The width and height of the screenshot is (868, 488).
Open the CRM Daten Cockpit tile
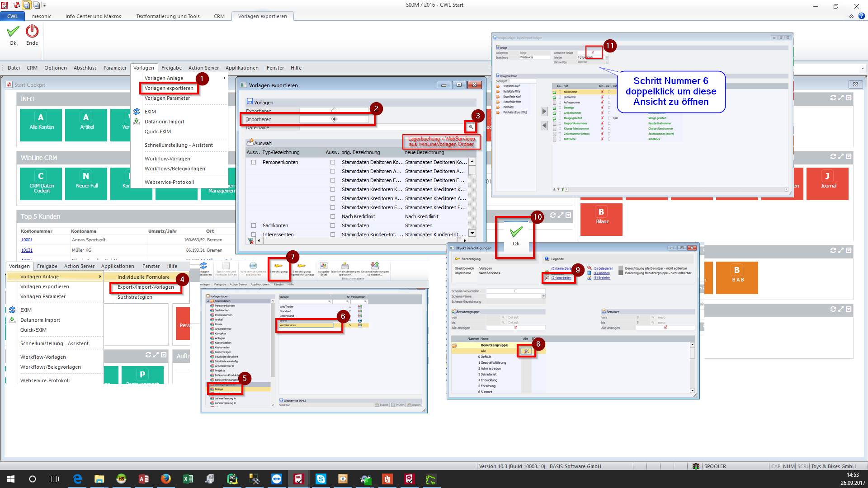[x=41, y=183]
